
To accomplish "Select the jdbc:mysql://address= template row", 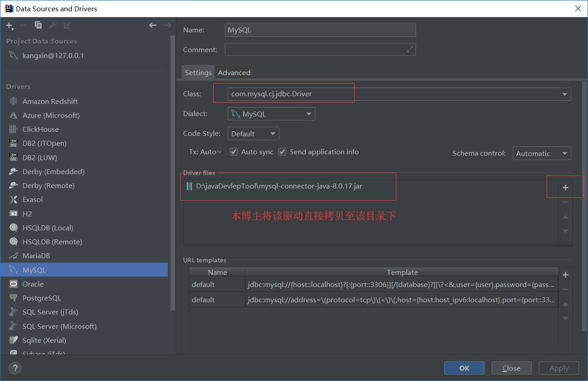I will coord(374,300).
